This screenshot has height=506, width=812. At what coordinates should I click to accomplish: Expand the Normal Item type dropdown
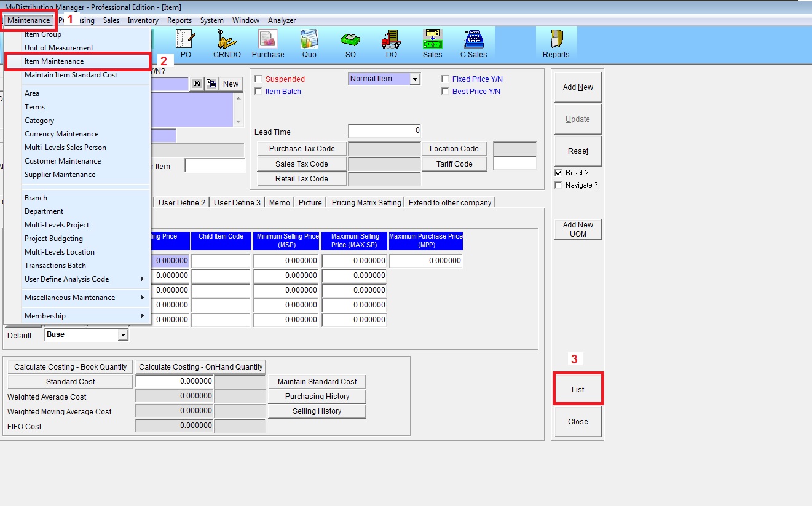(x=415, y=79)
